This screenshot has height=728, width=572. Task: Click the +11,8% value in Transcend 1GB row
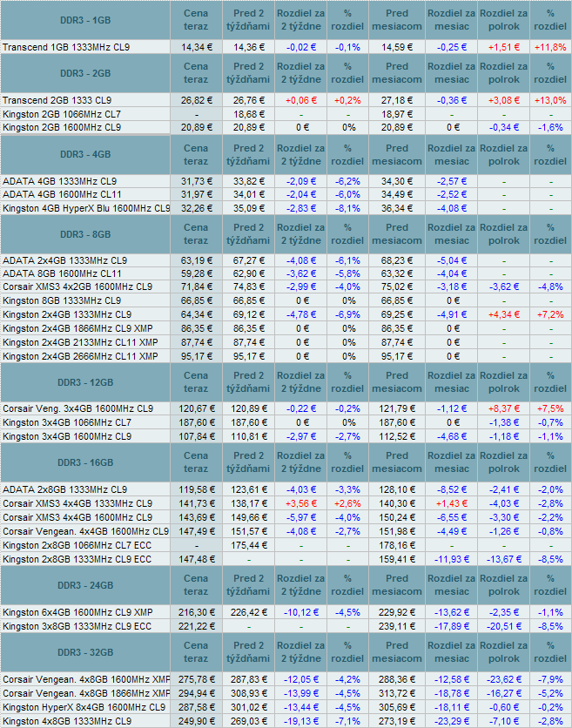coord(550,47)
